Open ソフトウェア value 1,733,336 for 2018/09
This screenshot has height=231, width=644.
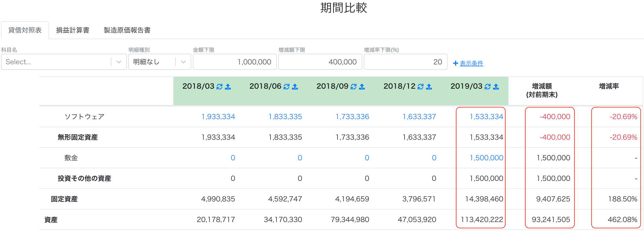coord(352,117)
